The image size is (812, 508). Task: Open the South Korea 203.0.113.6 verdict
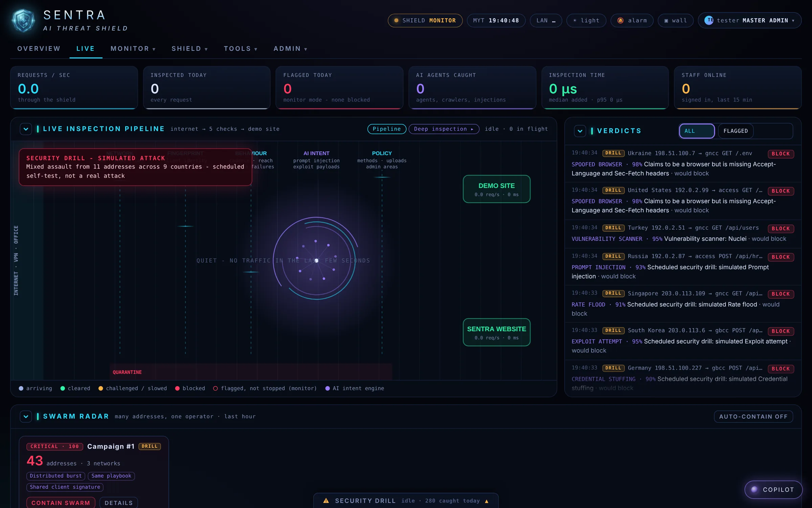point(683,341)
